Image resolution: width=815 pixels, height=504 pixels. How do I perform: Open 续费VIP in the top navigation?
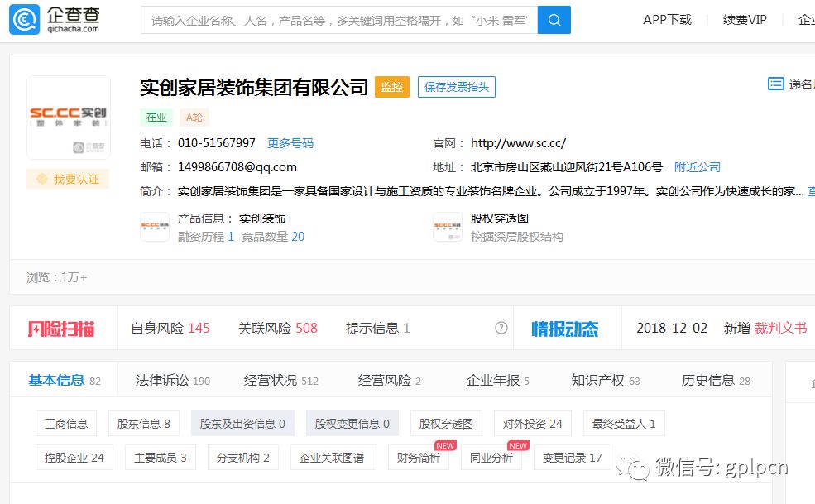(x=745, y=20)
